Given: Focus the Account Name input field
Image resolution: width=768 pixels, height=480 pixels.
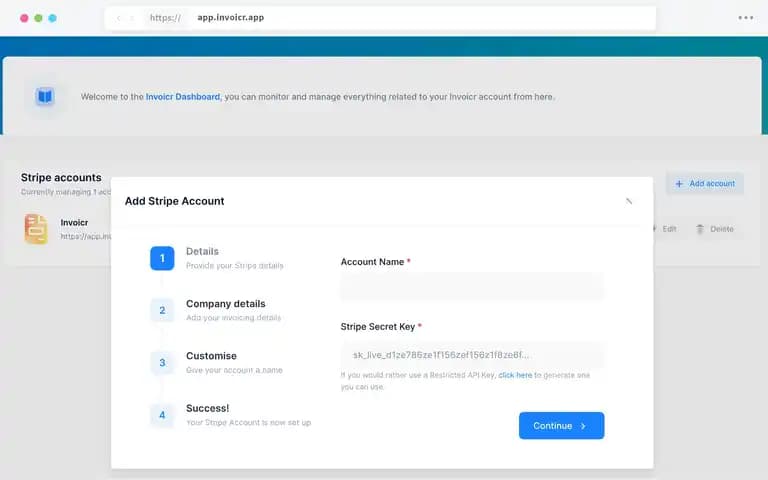Looking at the screenshot, I should (x=472, y=286).
